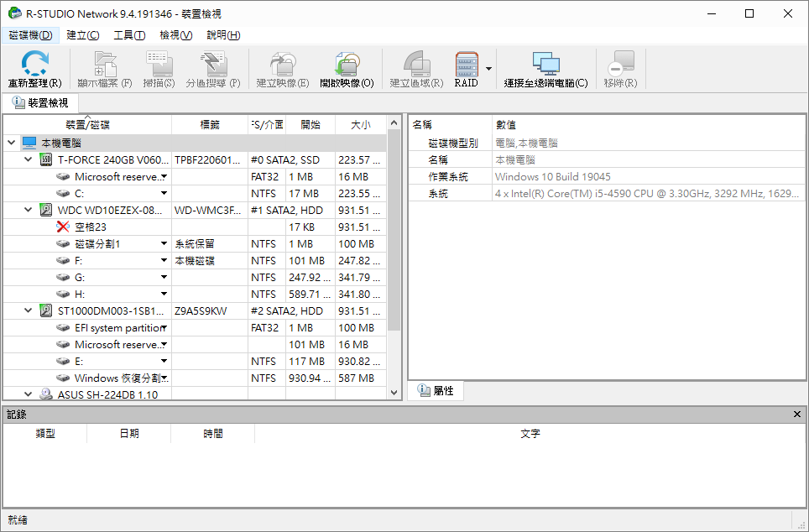Click the 文字 log column header
The height and width of the screenshot is (532, 809).
(530, 434)
